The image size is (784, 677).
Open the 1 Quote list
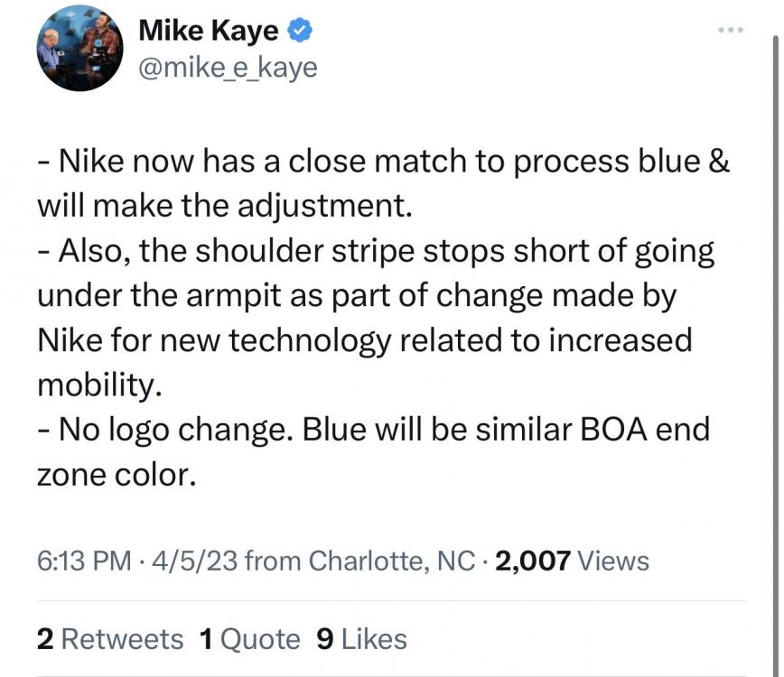248,639
